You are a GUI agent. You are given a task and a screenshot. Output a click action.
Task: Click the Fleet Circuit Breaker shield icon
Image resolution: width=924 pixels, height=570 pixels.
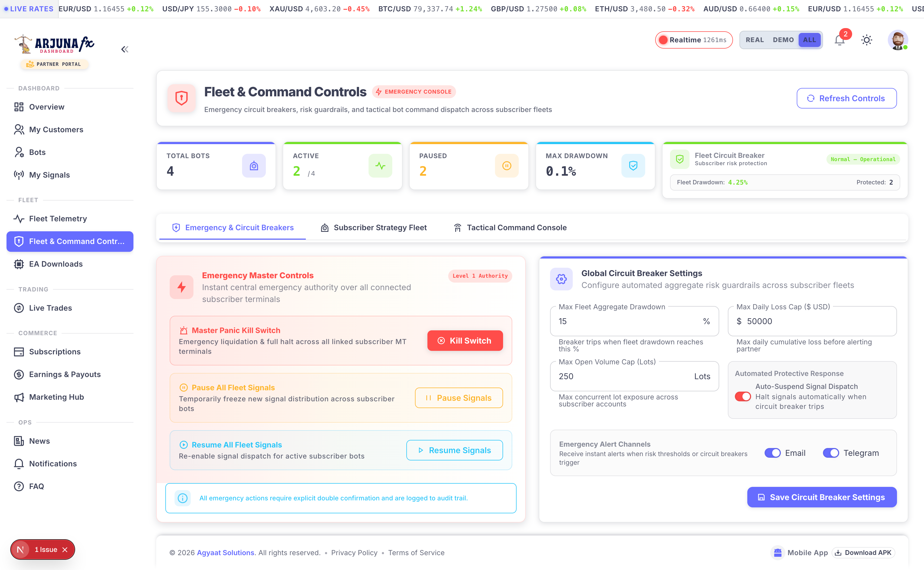pos(679,160)
